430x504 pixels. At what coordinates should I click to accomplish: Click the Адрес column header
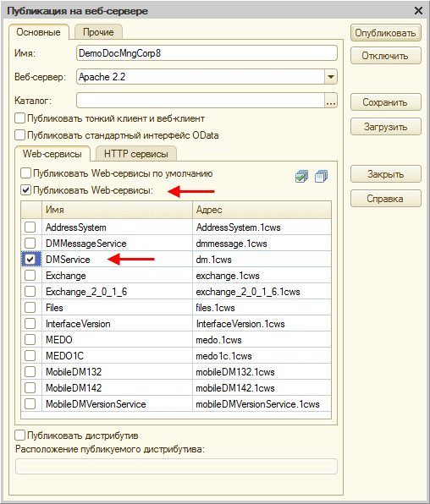tap(262, 210)
